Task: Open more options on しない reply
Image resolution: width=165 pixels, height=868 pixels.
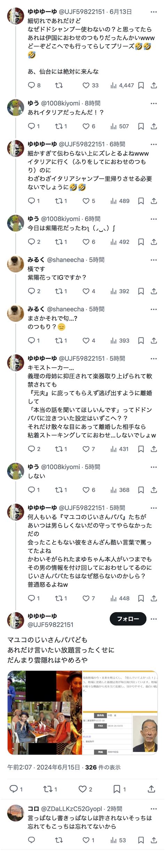Action: pos(154,467)
